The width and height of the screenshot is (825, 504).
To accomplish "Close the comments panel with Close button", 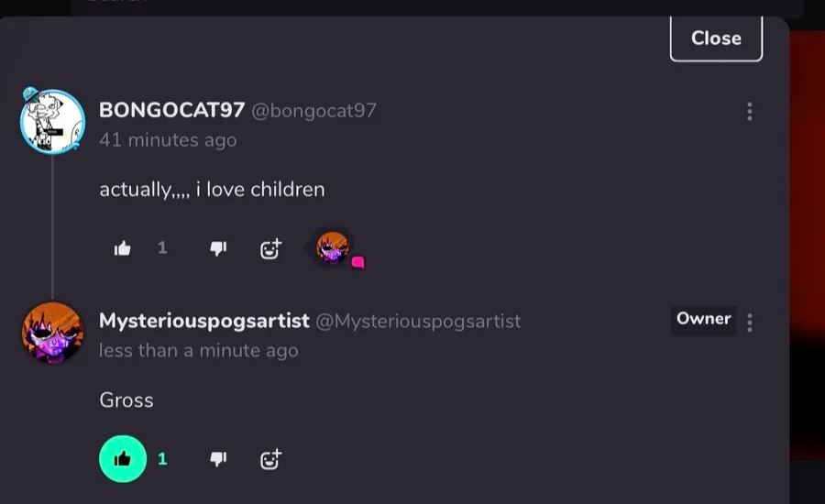I will 716,38.
